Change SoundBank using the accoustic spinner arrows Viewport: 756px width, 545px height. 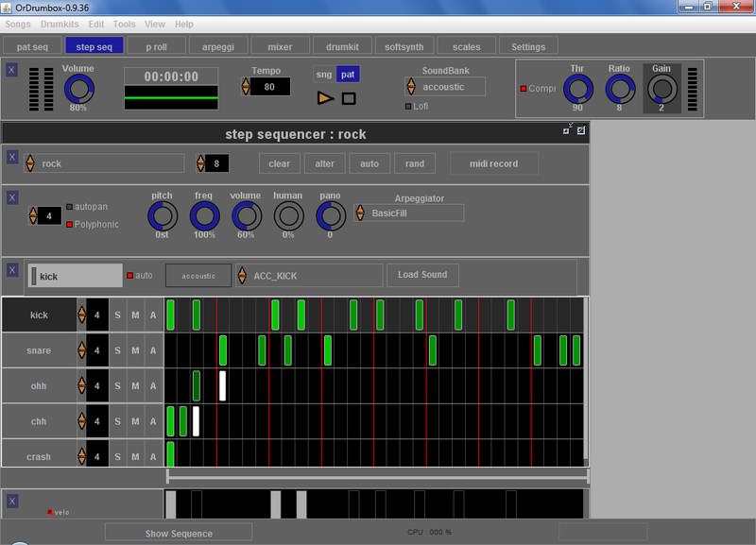click(x=411, y=87)
